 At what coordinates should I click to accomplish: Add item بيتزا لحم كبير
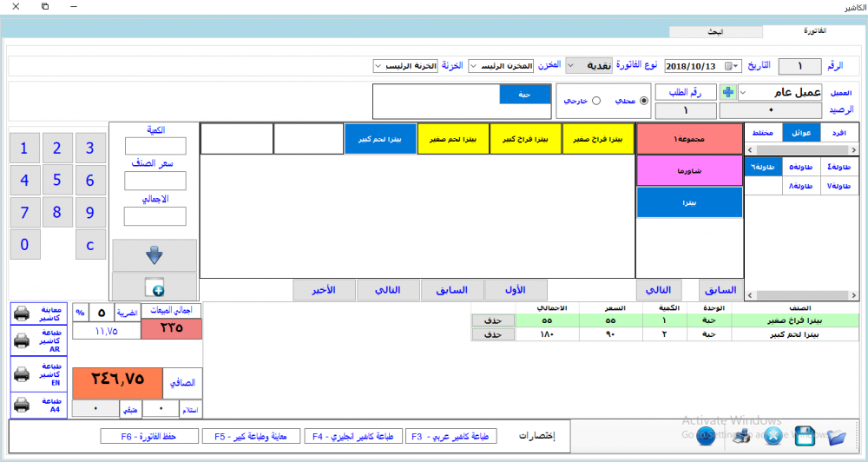click(380, 139)
